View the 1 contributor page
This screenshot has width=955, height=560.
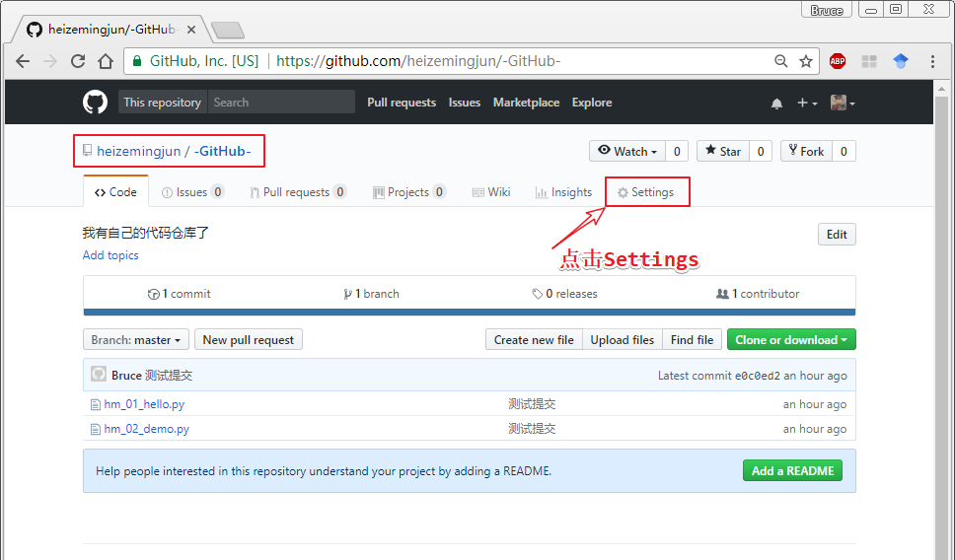(x=758, y=294)
